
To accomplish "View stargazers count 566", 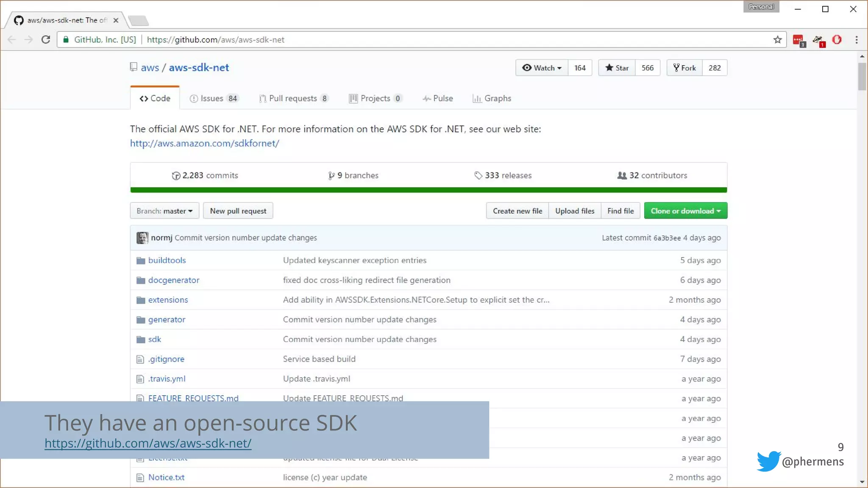I will (648, 68).
